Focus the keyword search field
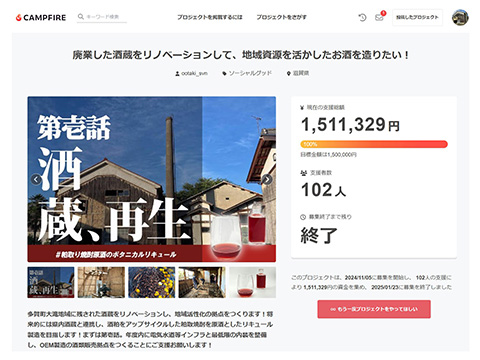Screen dimensions: 480x360 [x=102, y=17]
